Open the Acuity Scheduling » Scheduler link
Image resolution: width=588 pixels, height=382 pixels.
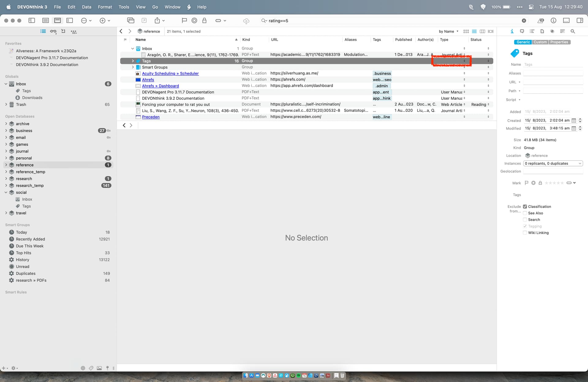[170, 74]
